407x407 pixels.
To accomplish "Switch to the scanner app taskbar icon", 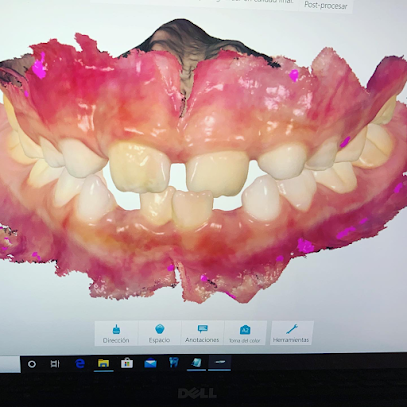I will point(196,363).
